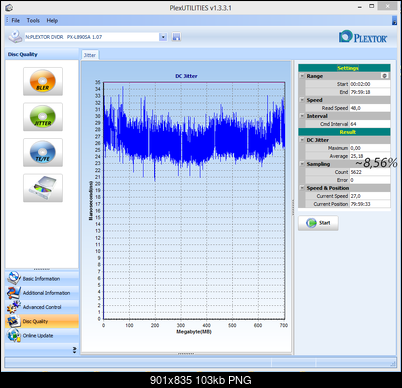402x388 pixels.
Task: Click the Megabyte(MB) axis label
Action: pos(194,332)
